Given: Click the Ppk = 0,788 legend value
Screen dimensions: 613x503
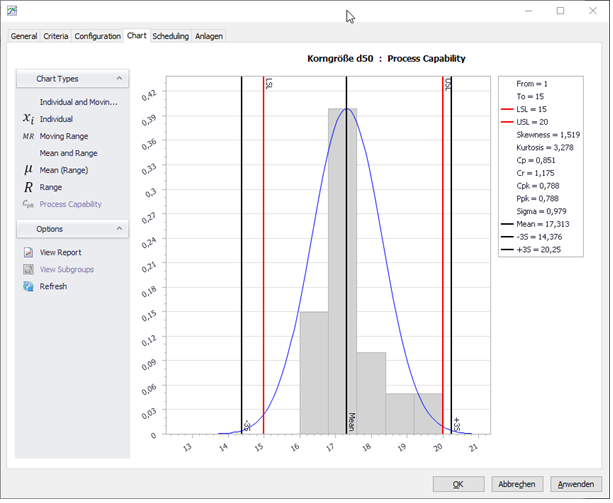Looking at the screenshot, I should click(538, 199).
